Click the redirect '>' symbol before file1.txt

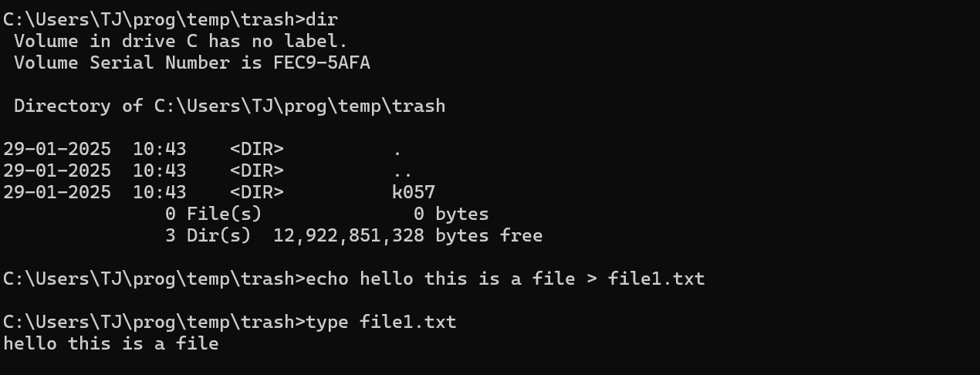click(592, 279)
